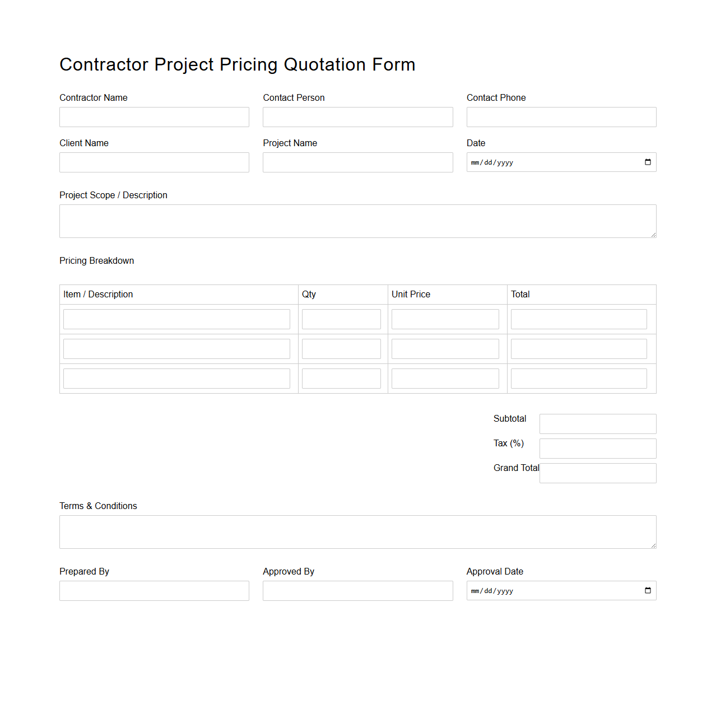Image resolution: width=716 pixels, height=728 pixels.
Task: Click the Project Scope description box
Action: 357,221
